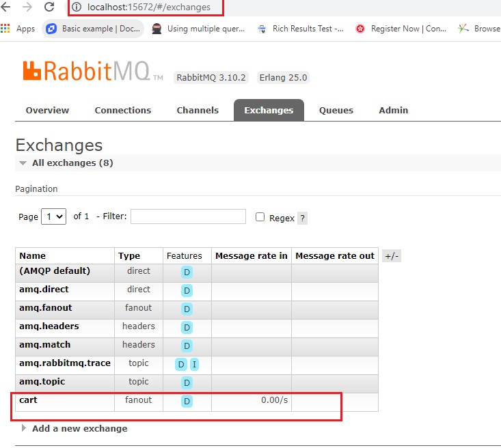The image size is (501, 448).
Task: Click the D badge for (AMQP default)
Action: pyautogui.click(x=187, y=272)
